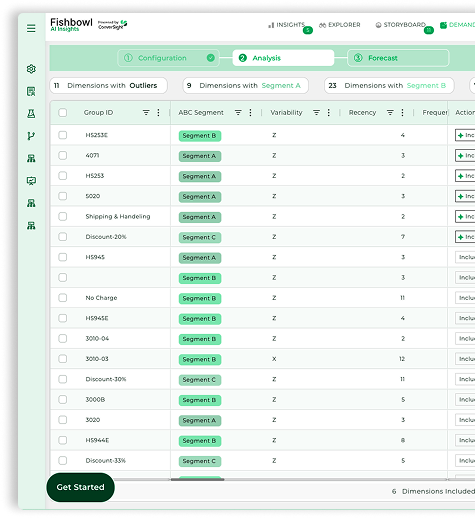Filter the ABC Segment column
This screenshot has height=519, width=475.
click(x=238, y=113)
